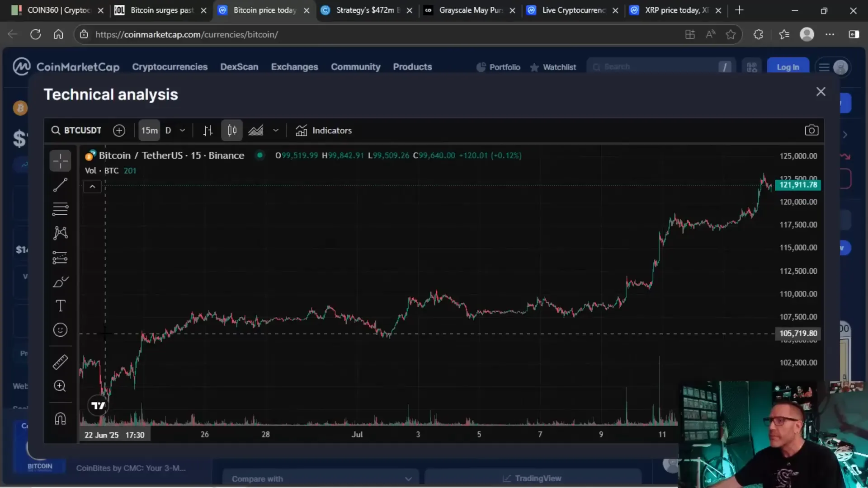This screenshot has width=868, height=488.
Task: Select the pattern drawing tool
Action: click(x=60, y=233)
